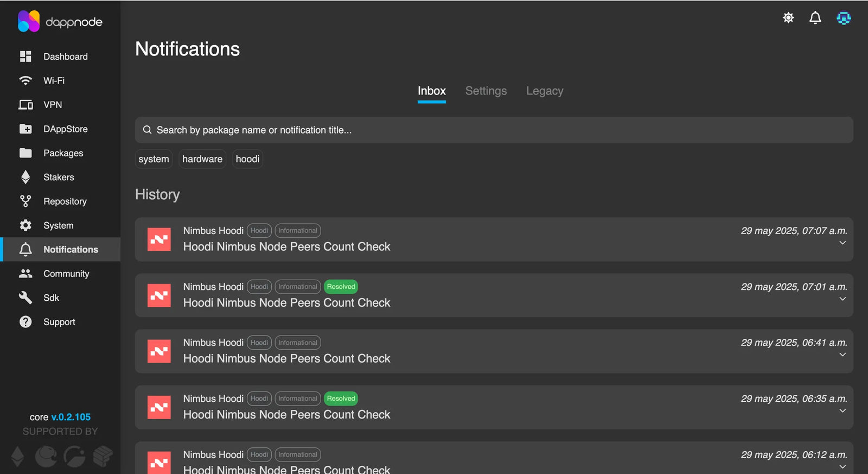868x474 pixels.
Task: Click the core v.0.2.105 version link
Action: tap(71, 417)
